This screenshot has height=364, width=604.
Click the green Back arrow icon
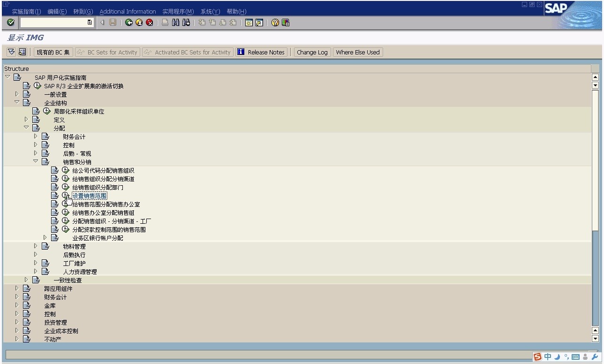click(x=129, y=23)
